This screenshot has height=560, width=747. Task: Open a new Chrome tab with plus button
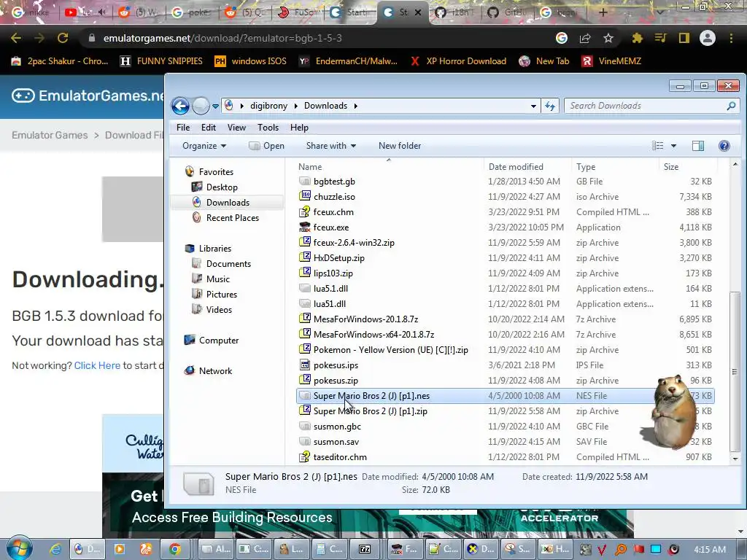603,12
